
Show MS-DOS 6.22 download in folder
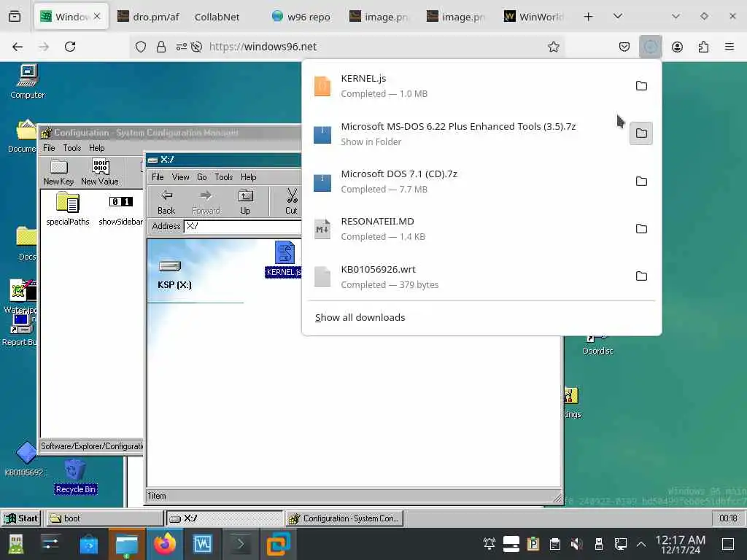click(641, 133)
